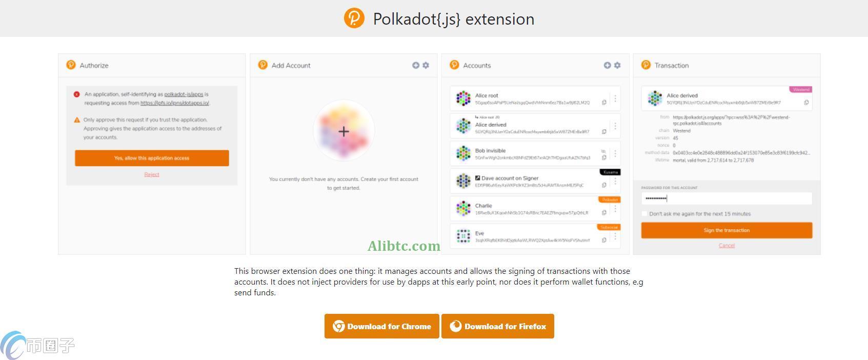Click the Polkadot logo next to page title
This screenshot has height=360, width=868.
tap(354, 18)
